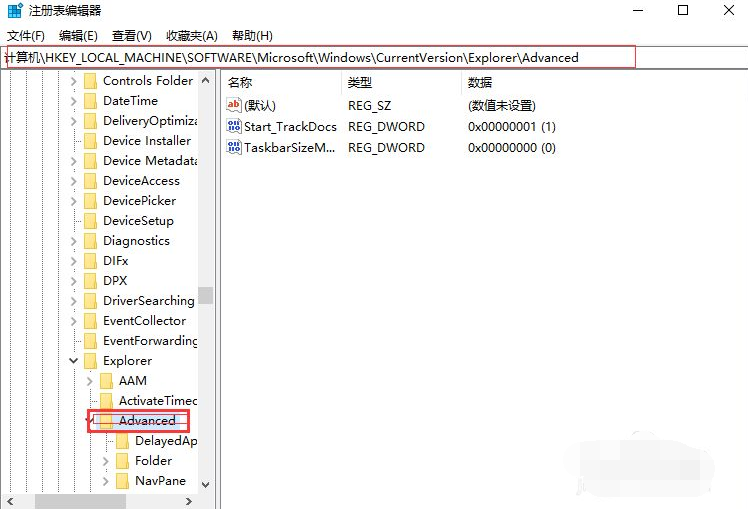Screen dimensions: 748x509
Task: Open the 查看(V) menu
Action: coord(132,35)
